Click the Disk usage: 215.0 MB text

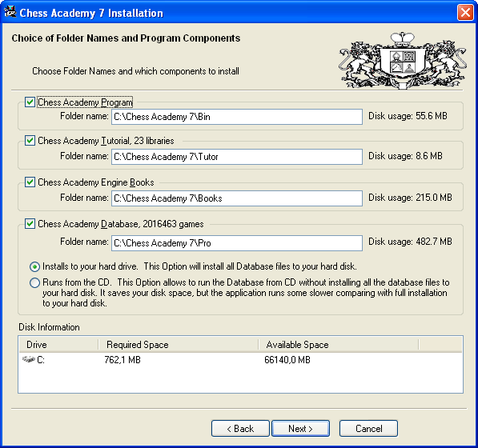point(410,198)
